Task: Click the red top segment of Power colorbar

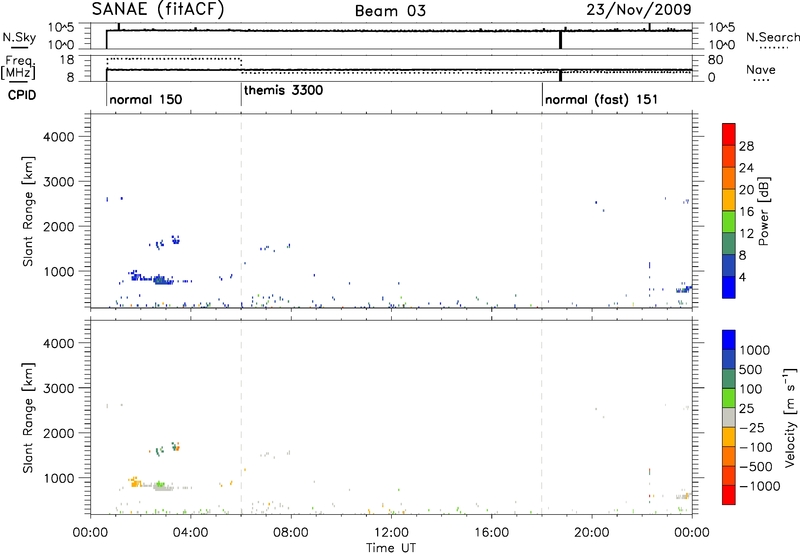Action: [x=729, y=134]
